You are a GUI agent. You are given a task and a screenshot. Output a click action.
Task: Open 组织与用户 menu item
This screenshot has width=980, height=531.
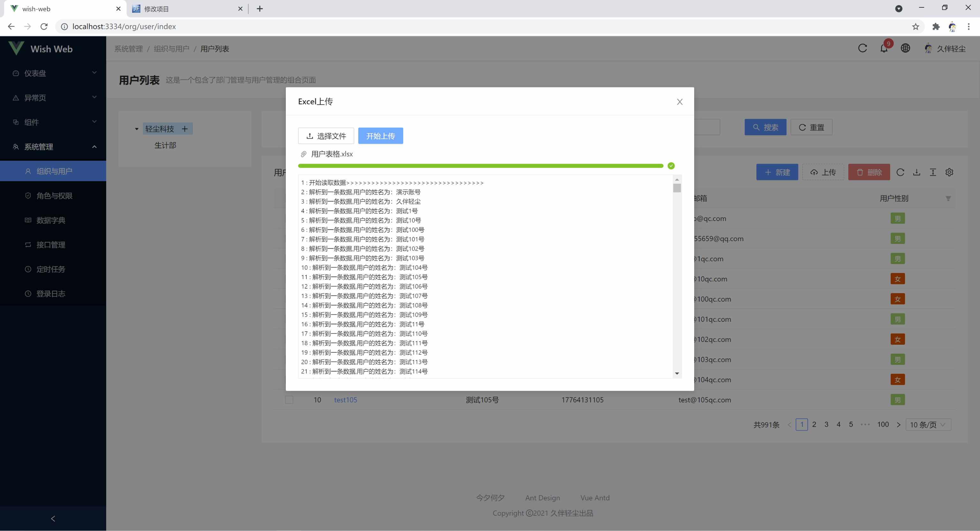(53, 171)
